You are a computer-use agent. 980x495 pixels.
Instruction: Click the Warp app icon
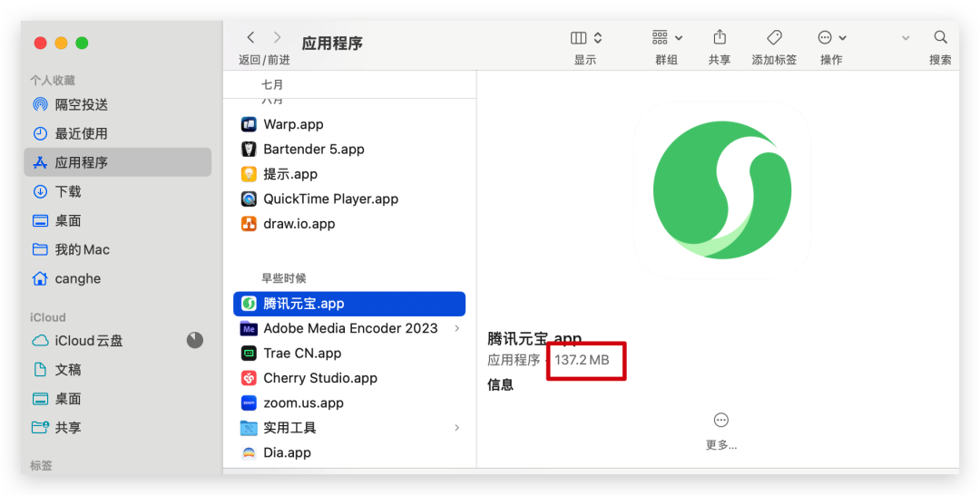(249, 124)
